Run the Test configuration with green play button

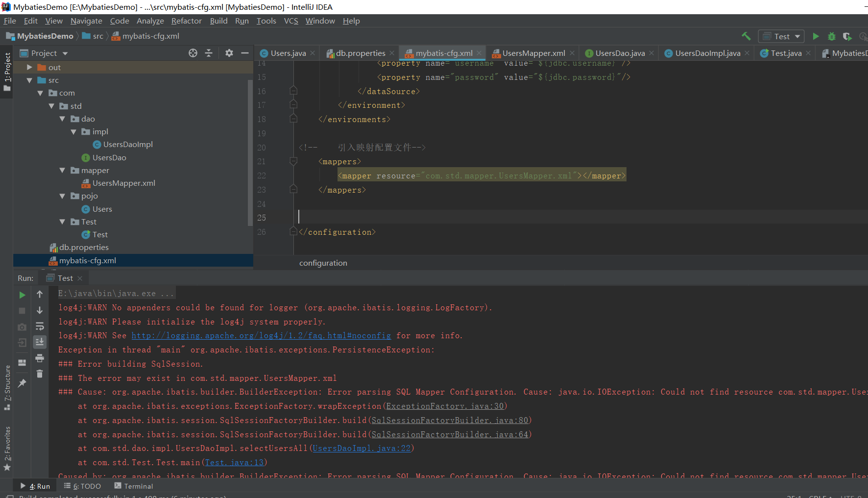(816, 36)
